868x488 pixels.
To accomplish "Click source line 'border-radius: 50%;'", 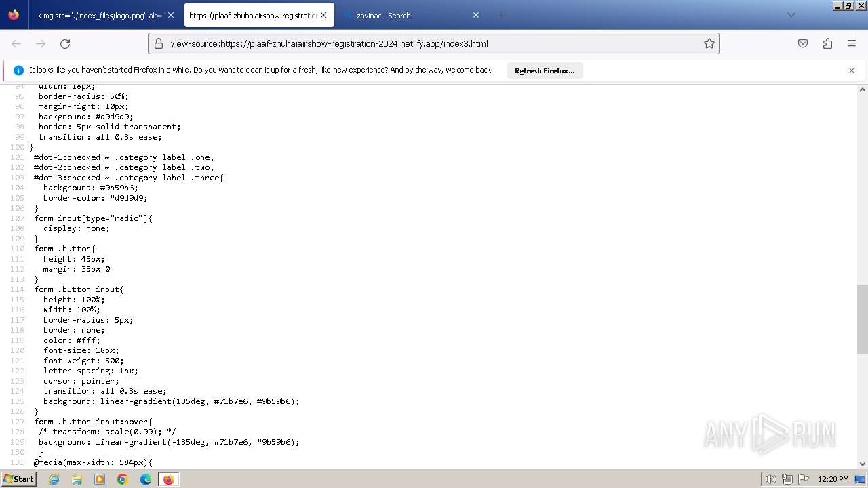I will 83,96.
